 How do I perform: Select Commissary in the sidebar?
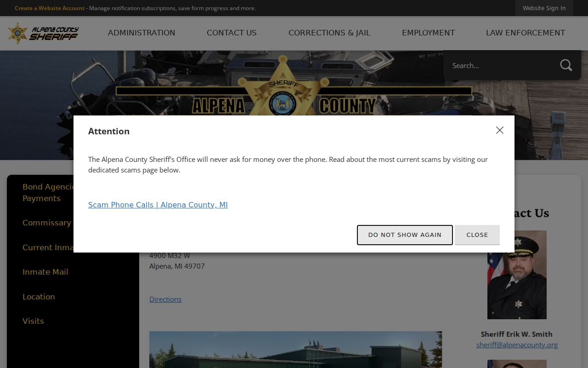(x=47, y=223)
